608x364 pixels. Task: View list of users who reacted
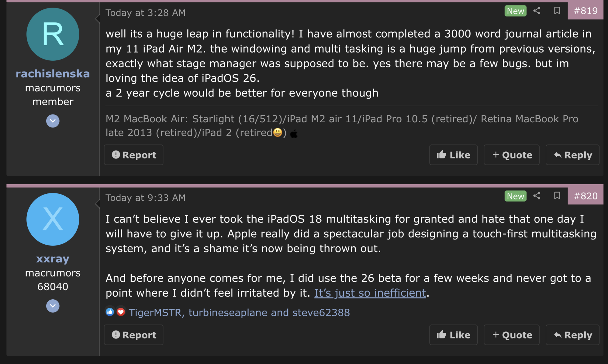point(239,312)
